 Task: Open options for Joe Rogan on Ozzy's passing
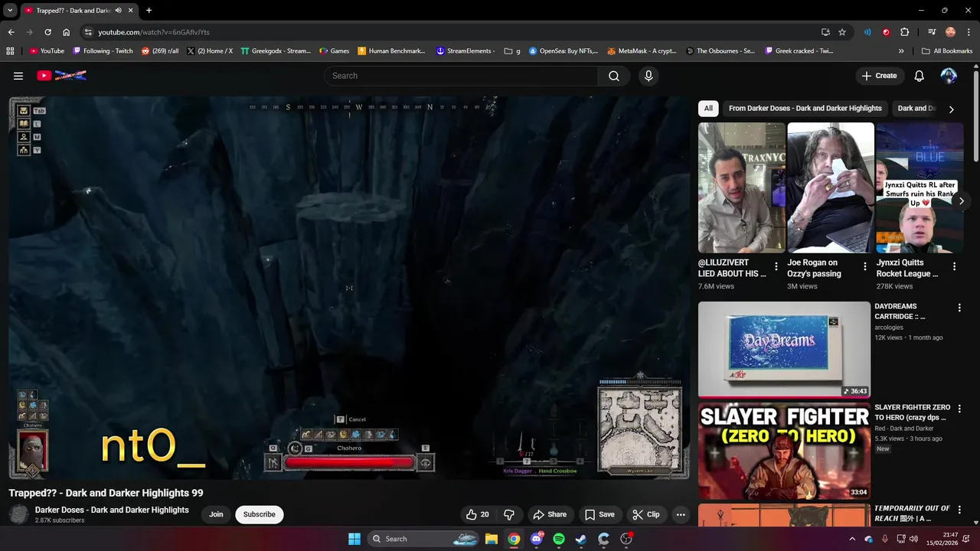point(865,266)
